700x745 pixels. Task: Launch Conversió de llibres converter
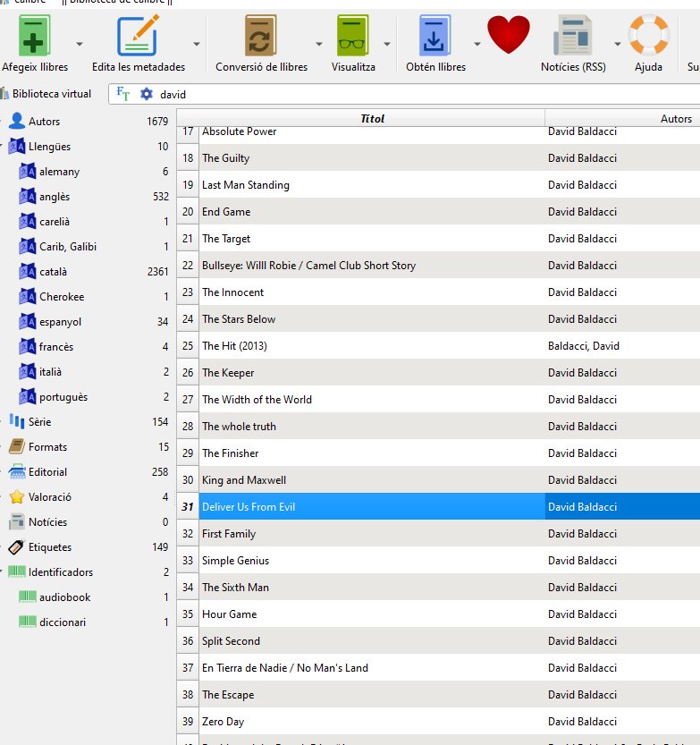coord(261,37)
